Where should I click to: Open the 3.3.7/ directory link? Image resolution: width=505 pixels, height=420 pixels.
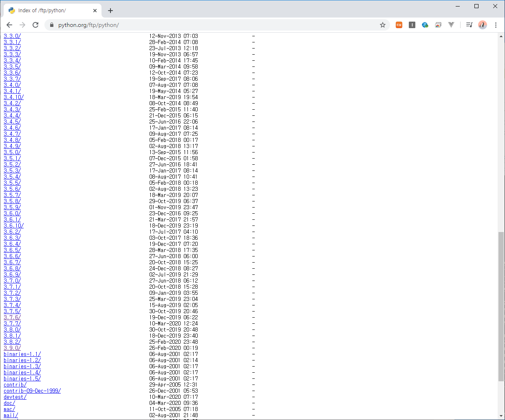click(x=12, y=79)
